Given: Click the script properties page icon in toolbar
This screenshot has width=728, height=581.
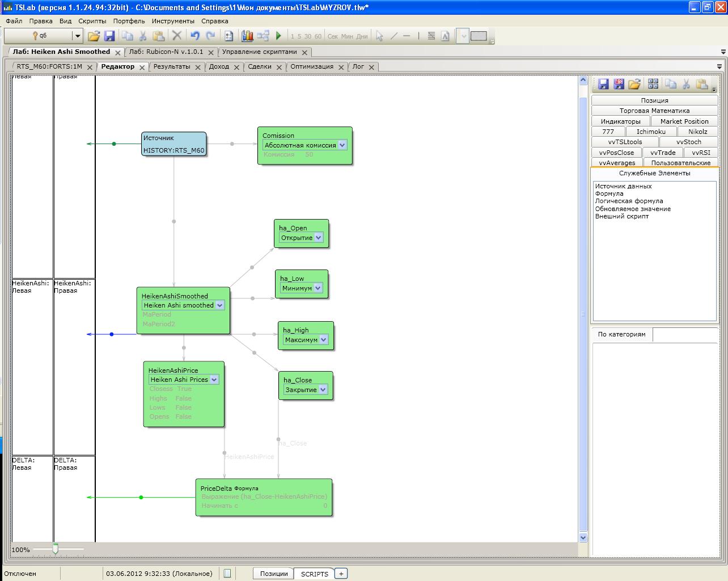Looking at the screenshot, I should pyautogui.click(x=228, y=36).
